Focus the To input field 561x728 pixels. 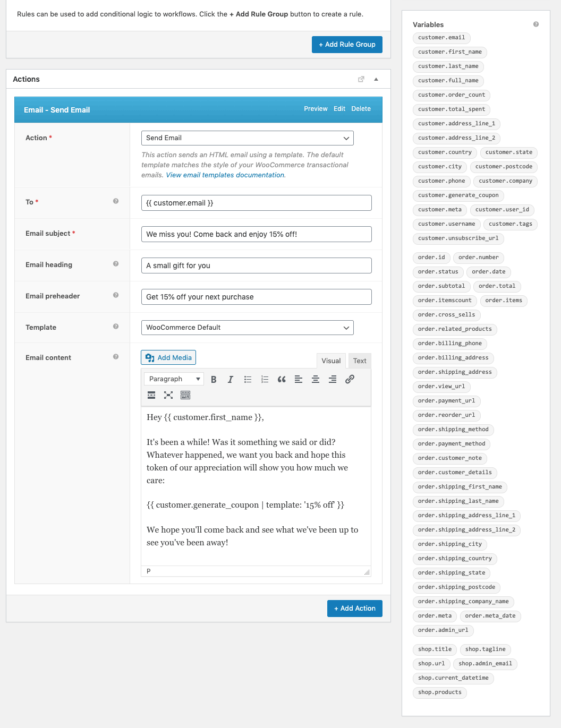coord(257,203)
